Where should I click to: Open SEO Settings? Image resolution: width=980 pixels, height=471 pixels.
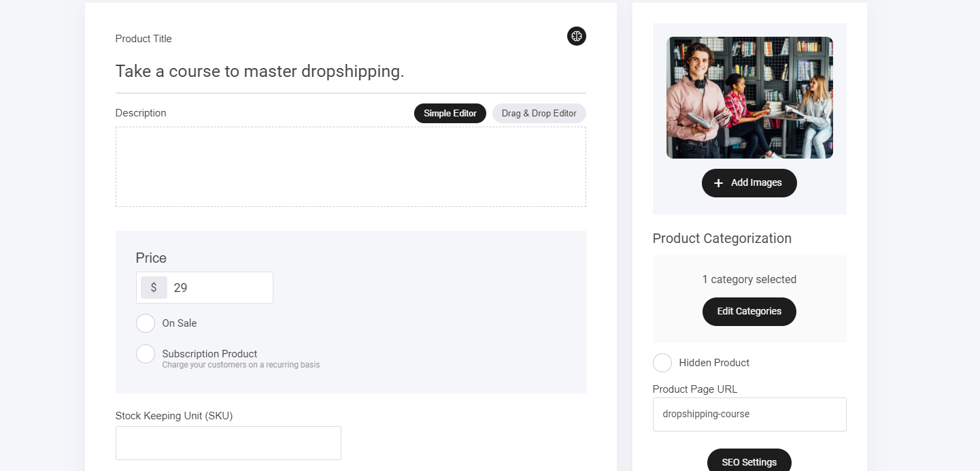(749, 461)
